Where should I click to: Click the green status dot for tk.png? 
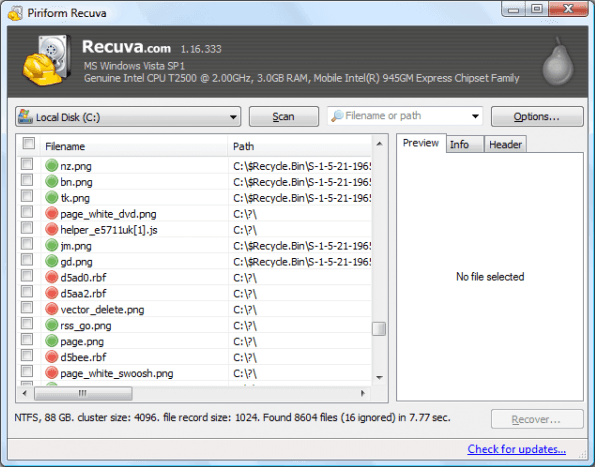pos(52,198)
